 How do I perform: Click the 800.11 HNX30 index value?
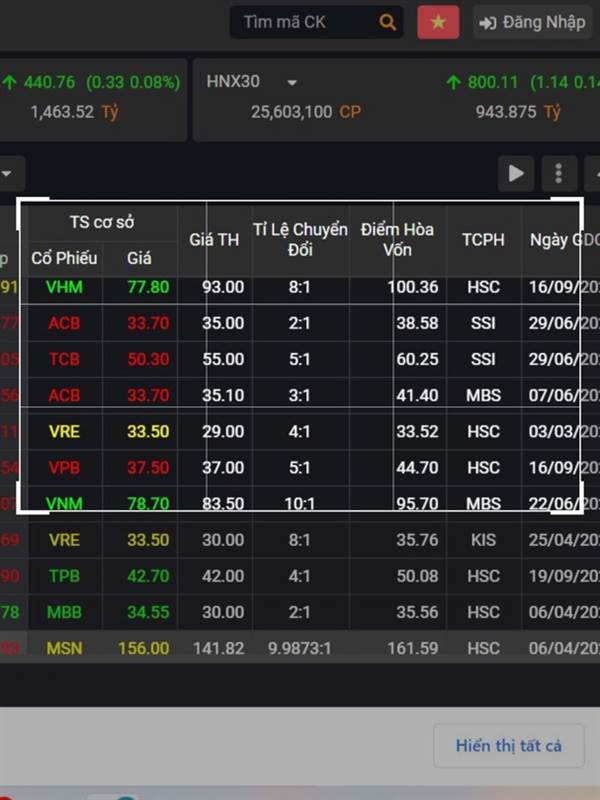(492, 82)
